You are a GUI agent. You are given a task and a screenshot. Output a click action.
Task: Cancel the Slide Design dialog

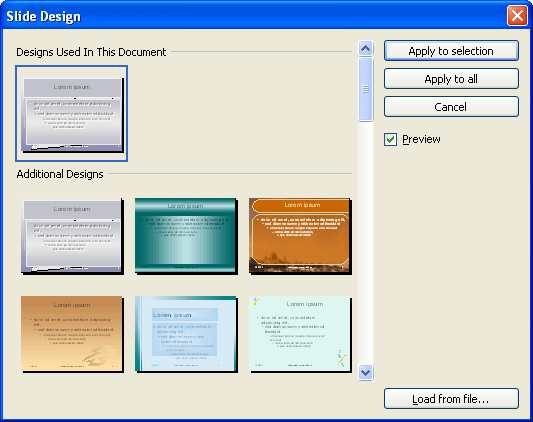point(451,107)
